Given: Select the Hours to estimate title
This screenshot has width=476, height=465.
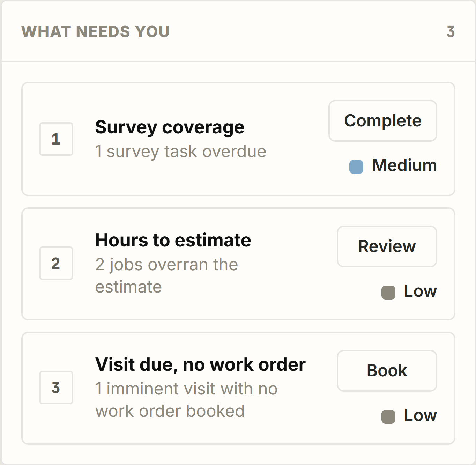Looking at the screenshot, I should (173, 240).
